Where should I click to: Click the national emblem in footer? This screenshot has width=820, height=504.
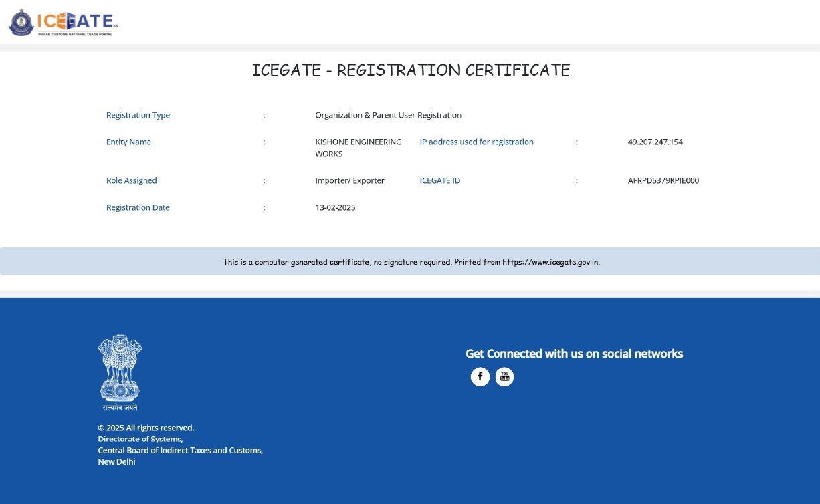(x=120, y=372)
